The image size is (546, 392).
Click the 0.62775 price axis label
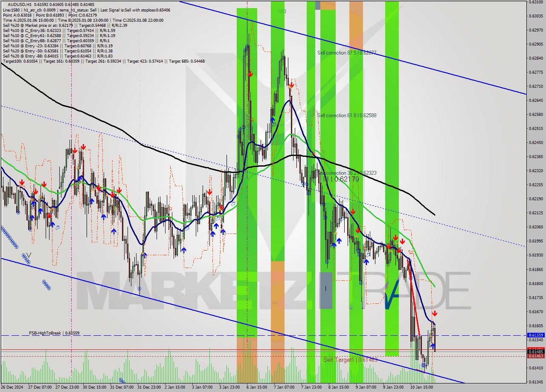[535, 72]
